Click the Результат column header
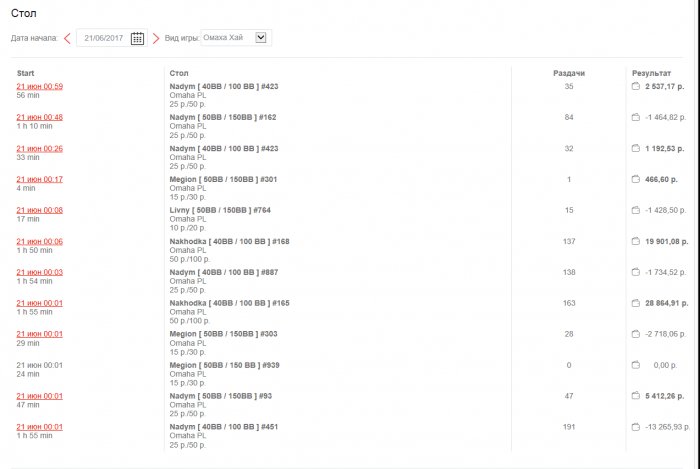 [x=651, y=73]
